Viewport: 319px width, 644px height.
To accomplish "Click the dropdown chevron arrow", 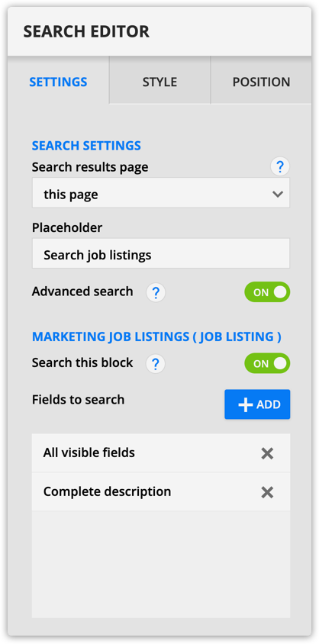I will (278, 195).
